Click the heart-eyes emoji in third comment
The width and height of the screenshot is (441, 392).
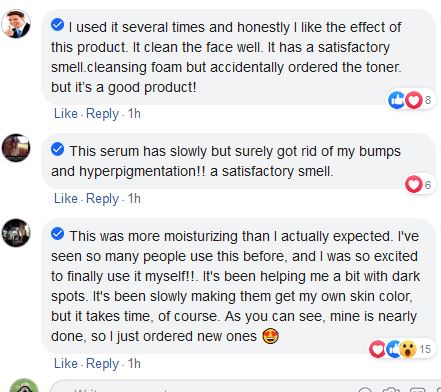[x=270, y=336]
